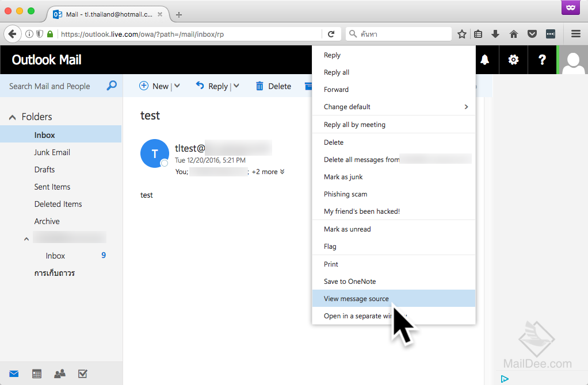The width and height of the screenshot is (588, 385).
Task: Open the Sent Items folder
Action: click(52, 186)
